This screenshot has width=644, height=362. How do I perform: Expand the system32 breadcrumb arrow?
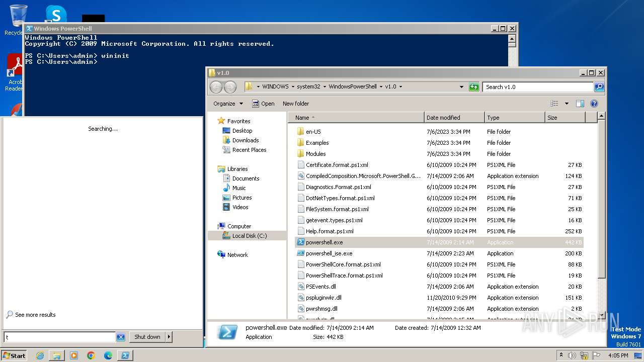pos(325,86)
